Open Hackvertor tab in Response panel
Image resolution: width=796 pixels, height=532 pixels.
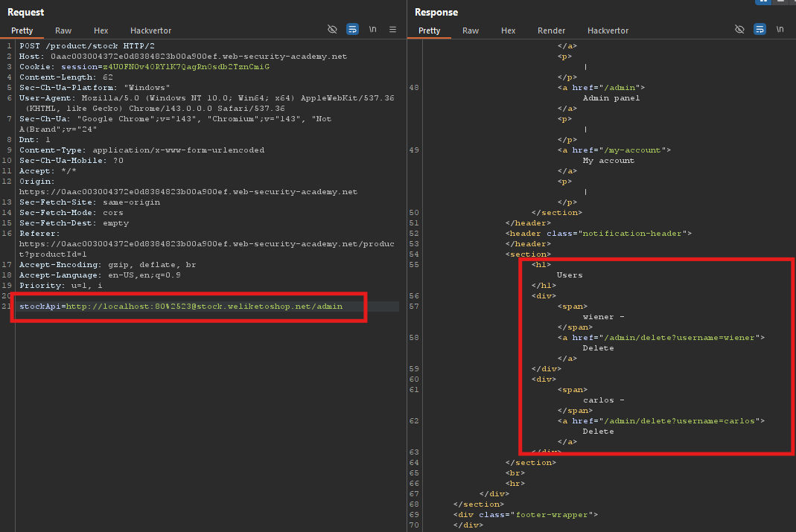[x=608, y=31]
